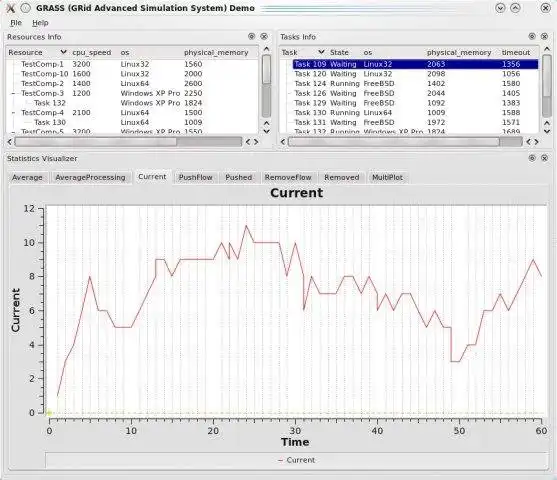557x480 pixels.
Task: Maximize the GRASS Demo window
Action: point(515,8)
